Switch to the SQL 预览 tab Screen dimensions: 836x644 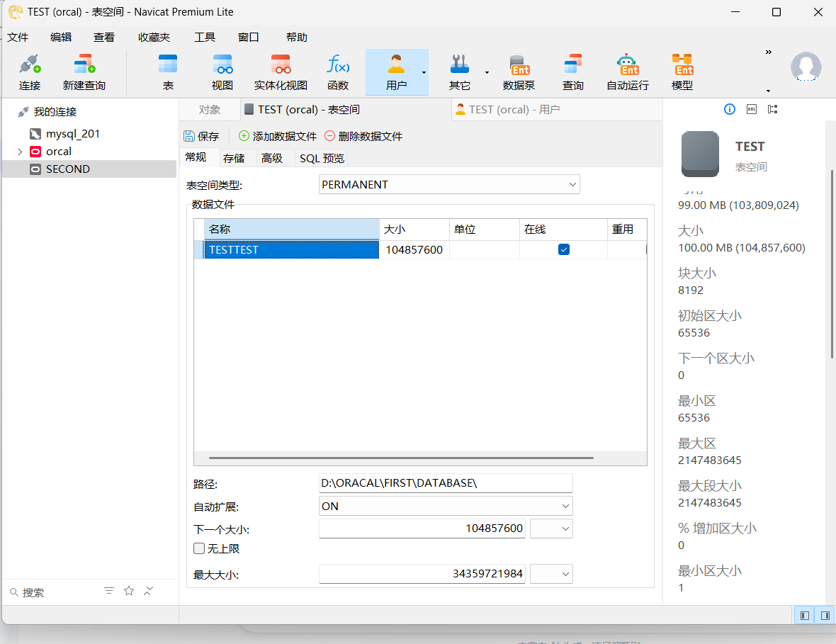322,158
